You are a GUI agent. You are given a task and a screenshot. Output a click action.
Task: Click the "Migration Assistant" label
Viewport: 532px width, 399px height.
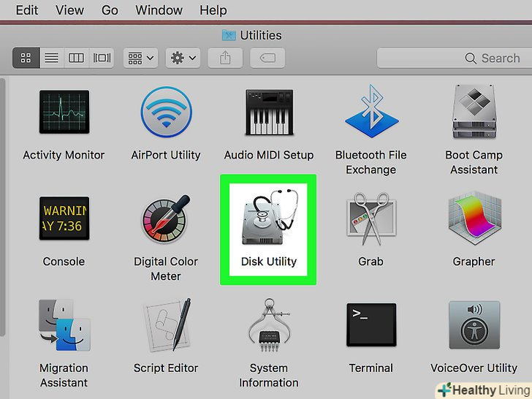pyautogui.click(x=64, y=376)
